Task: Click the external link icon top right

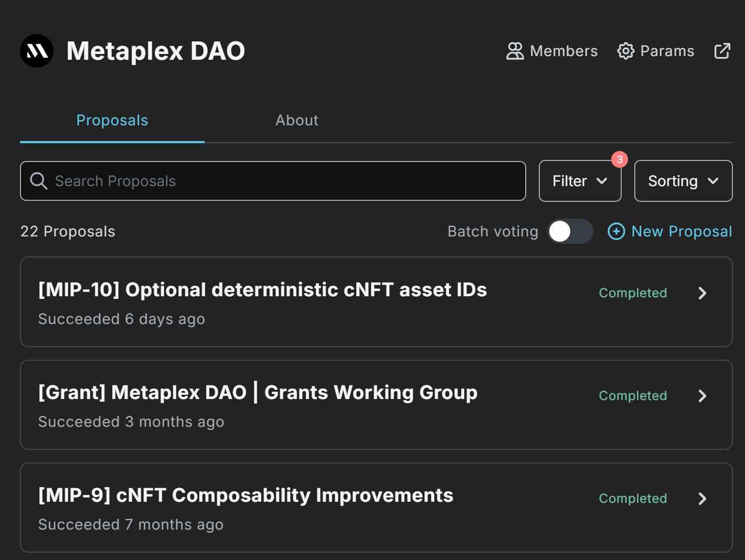Action: (722, 50)
